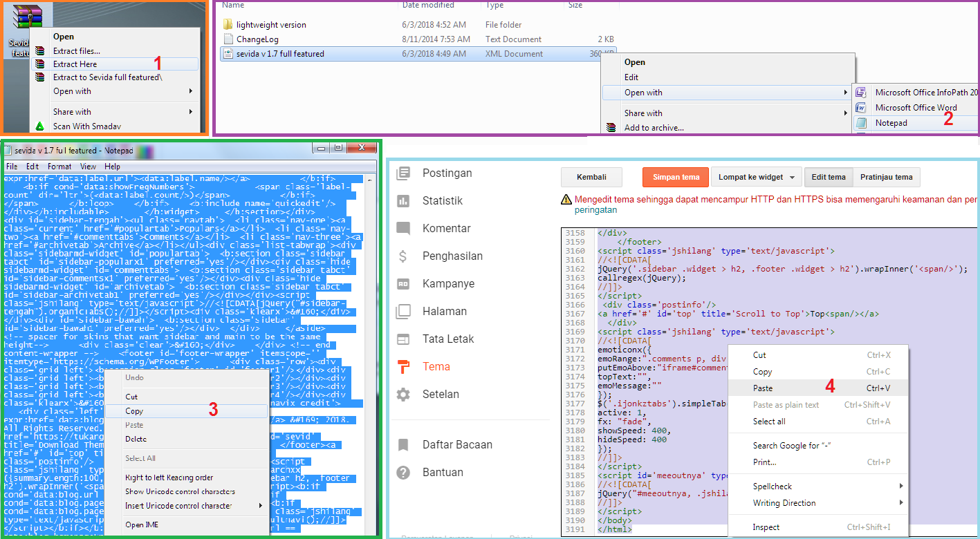Screen dimensions: 980x539
Task: Toggle Show Unicode control characters
Action: tap(187, 492)
